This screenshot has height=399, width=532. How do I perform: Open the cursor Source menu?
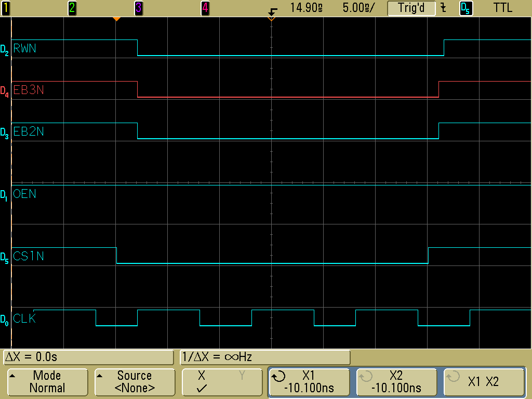tap(134, 382)
